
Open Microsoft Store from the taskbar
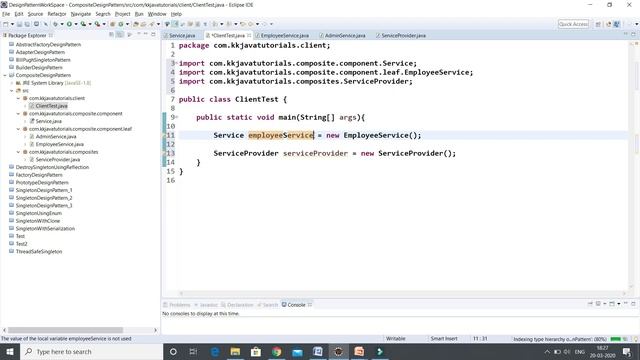[256, 351]
